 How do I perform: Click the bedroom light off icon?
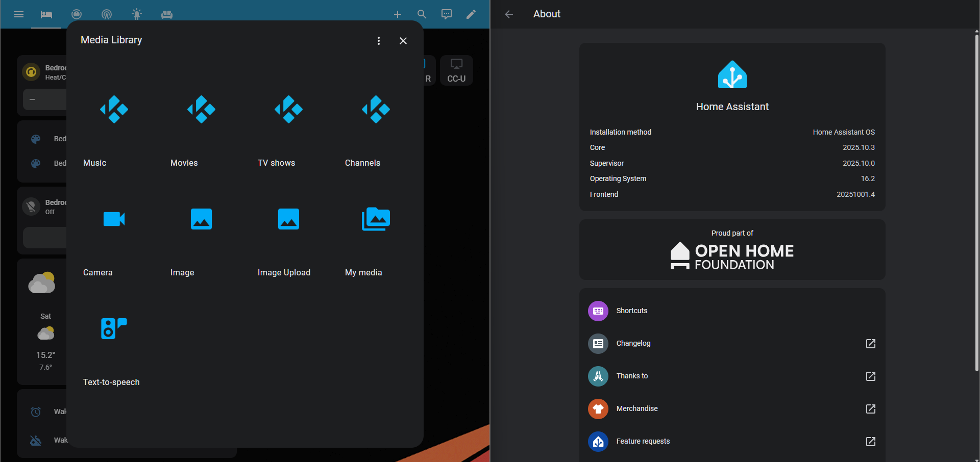[31, 207]
